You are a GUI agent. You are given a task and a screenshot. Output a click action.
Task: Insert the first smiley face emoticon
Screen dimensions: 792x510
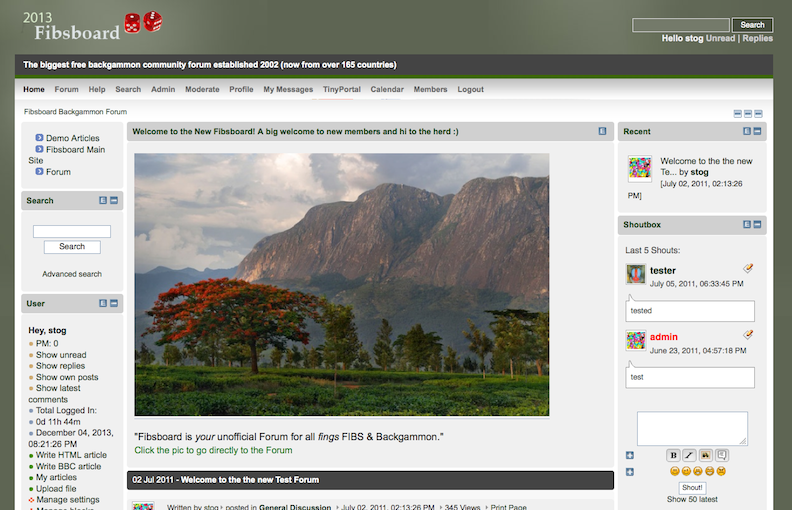tap(674, 471)
